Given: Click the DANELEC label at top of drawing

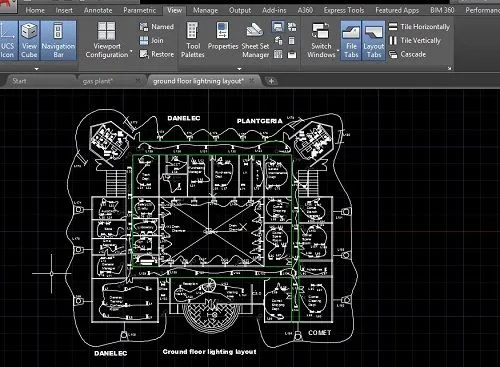Looking at the screenshot, I should coord(184,118).
